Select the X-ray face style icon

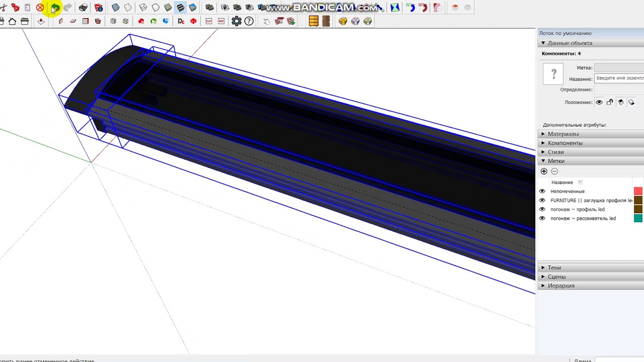coord(115,8)
